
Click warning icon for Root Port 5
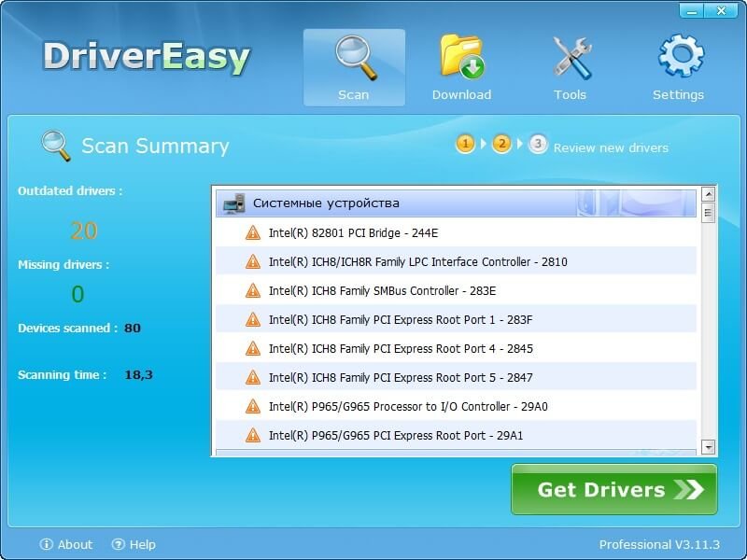tap(253, 378)
